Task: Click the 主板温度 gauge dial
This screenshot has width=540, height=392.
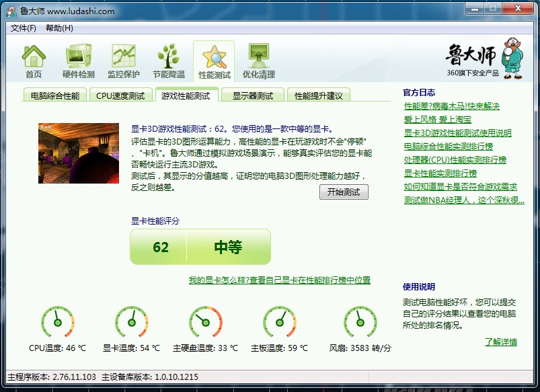Action: click(x=280, y=323)
